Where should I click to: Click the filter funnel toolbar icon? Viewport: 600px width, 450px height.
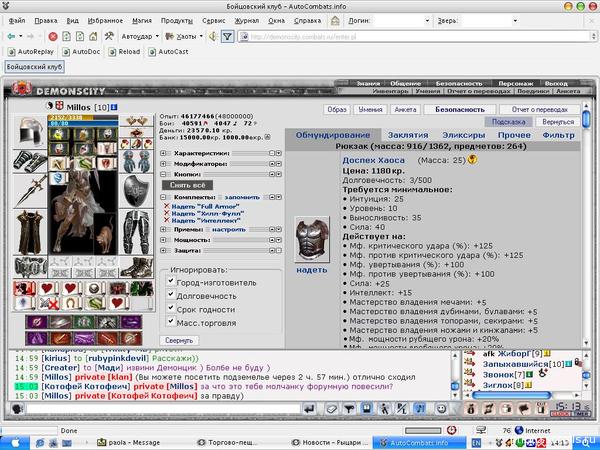227,36
